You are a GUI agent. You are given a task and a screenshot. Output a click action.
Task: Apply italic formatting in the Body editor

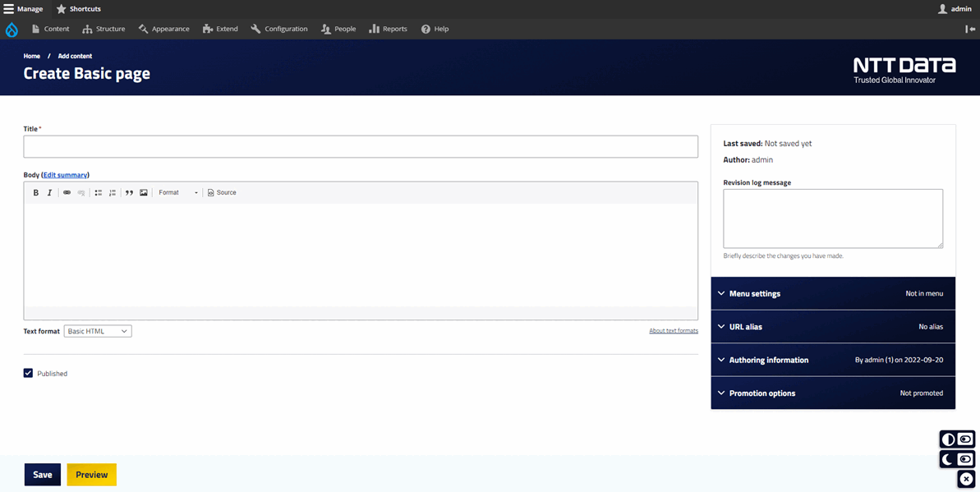(49, 193)
